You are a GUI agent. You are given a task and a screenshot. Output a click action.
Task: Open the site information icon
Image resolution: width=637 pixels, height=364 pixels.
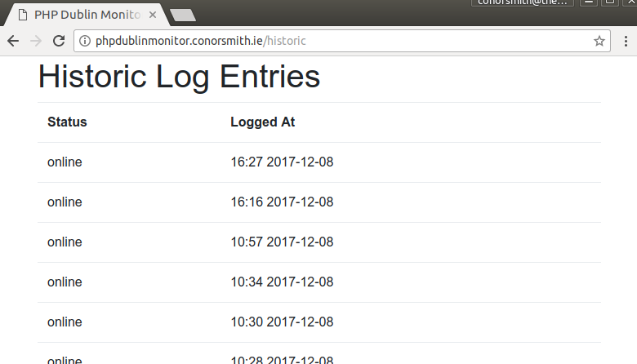[x=84, y=41]
